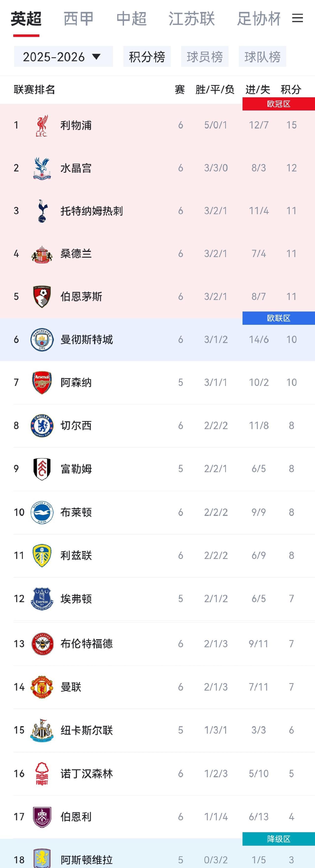Click the season selector arrow
Screen dimensions: 315x868
tap(96, 57)
